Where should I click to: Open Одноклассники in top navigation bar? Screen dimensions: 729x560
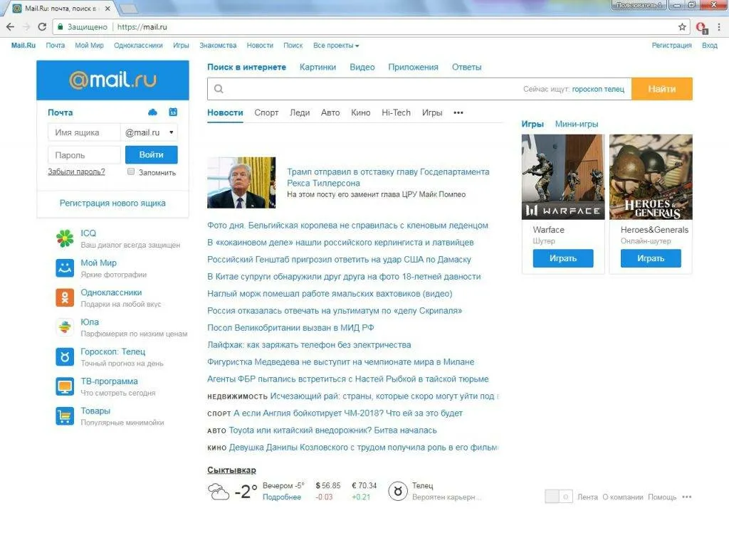click(139, 46)
